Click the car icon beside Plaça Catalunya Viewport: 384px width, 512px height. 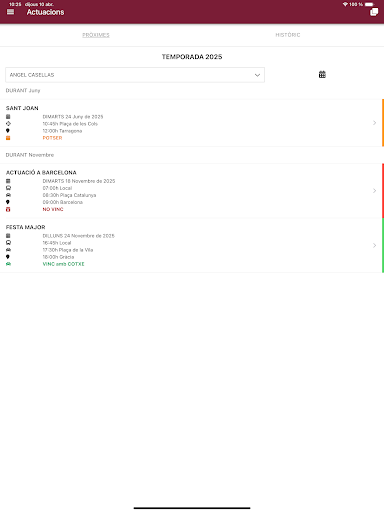click(x=8, y=195)
